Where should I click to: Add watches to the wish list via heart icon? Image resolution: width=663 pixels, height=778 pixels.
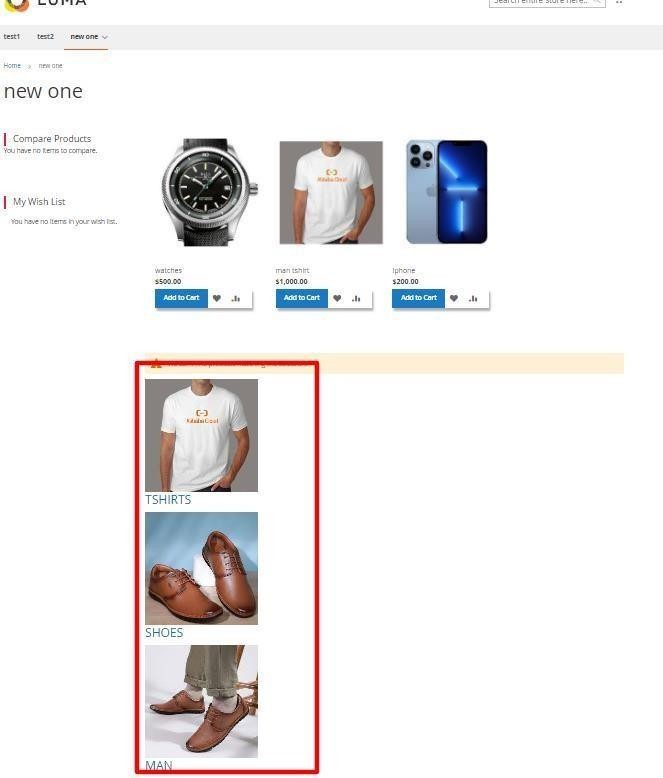pos(217,298)
